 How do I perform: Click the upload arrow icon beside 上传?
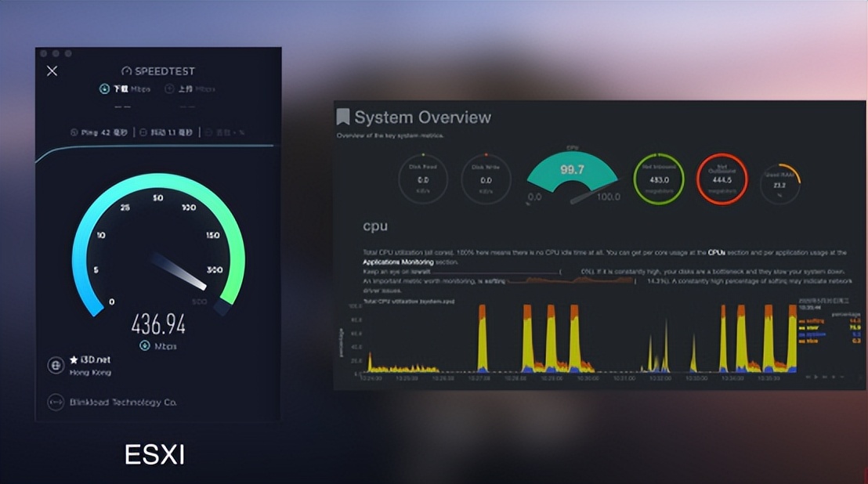click(170, 89)
